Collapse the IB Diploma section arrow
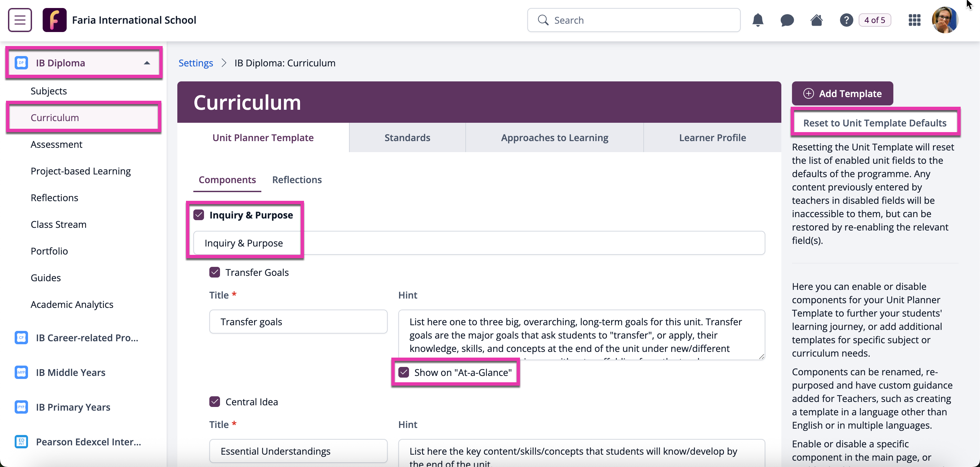Image resolution: width=980 pixels, height=467 pixels. pyautogui.click(x=147, y=63)
